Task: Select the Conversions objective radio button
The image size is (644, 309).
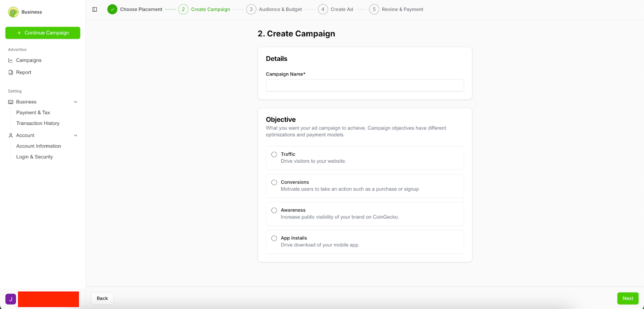Action: pyautogui.click(x=274, y=182)
